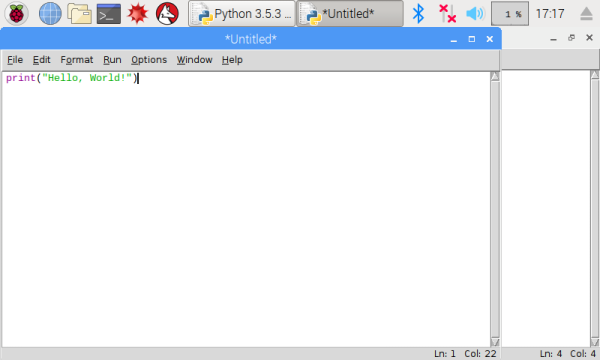Open the Run menu

point(112,60)
